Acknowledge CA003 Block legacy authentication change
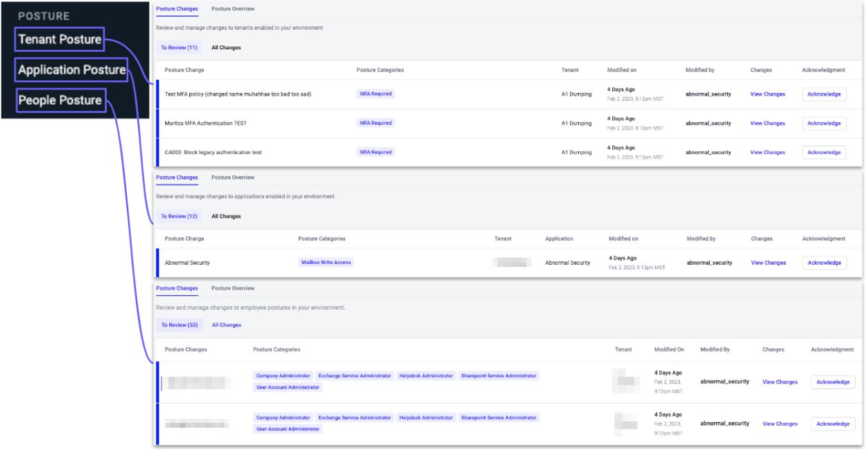868x452 pixels. click(x=824, y=152)
